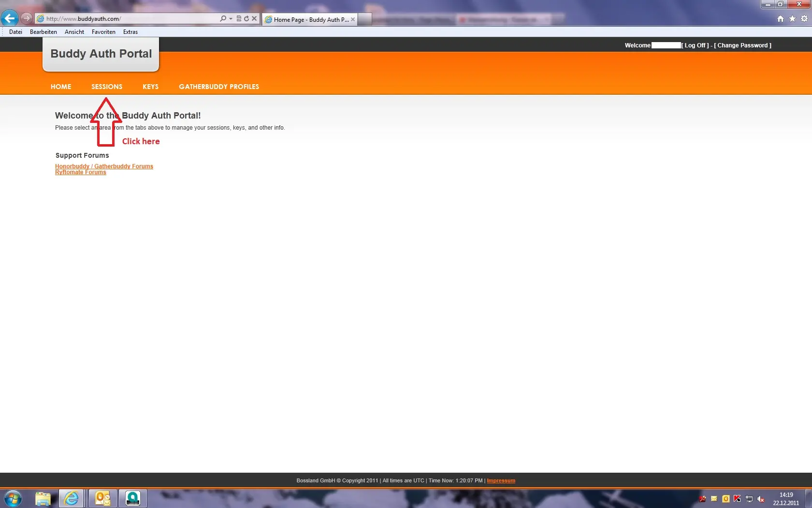Expand the address bar search dropdown arrow

(231, 19)
